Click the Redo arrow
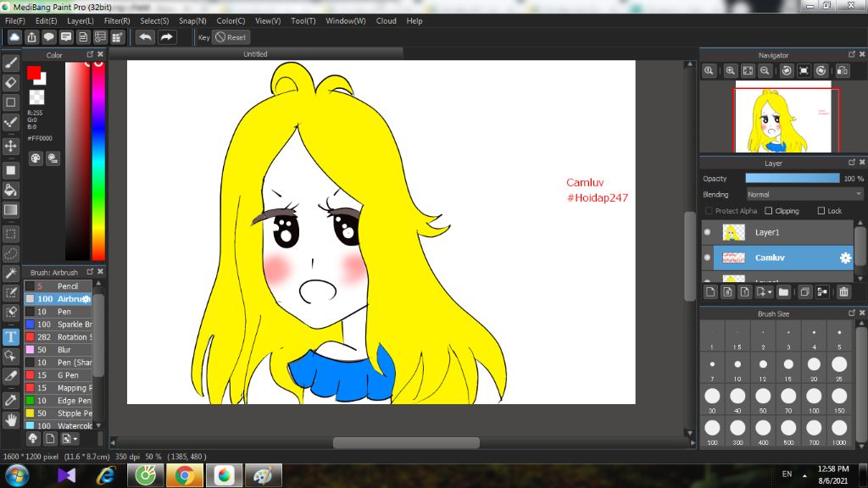This screenshot has height=488, width=868. pos(167,37)
